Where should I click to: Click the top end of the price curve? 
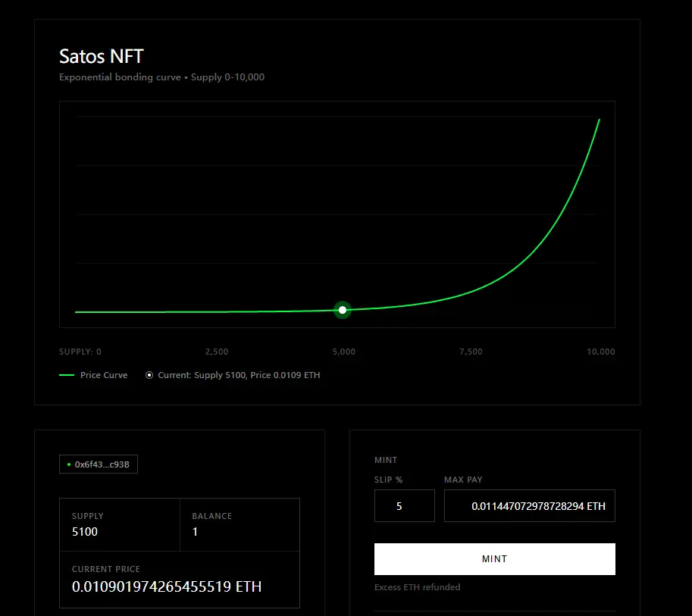599,120
